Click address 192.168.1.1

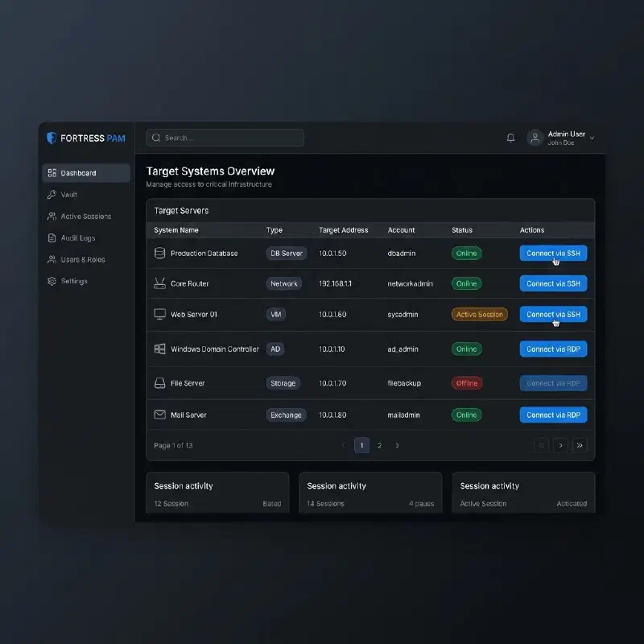[335, 283]
